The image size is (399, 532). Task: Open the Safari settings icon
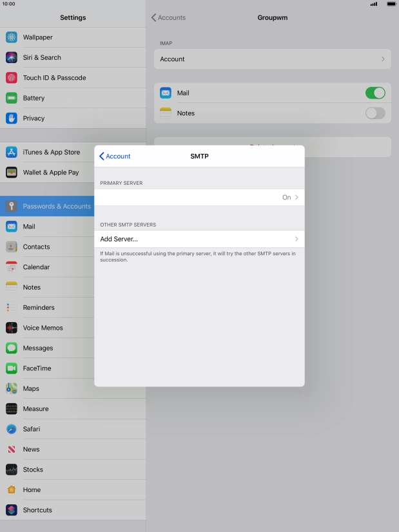pos(12,429)
